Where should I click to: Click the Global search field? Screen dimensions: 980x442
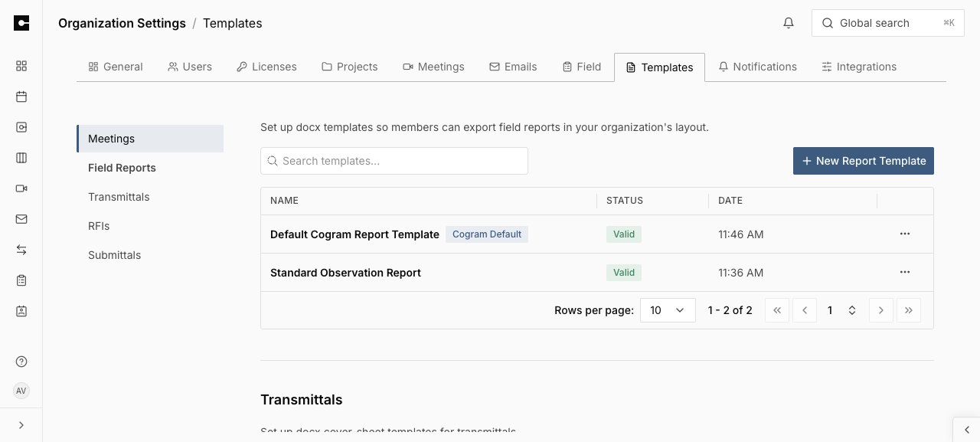point(888,23)
